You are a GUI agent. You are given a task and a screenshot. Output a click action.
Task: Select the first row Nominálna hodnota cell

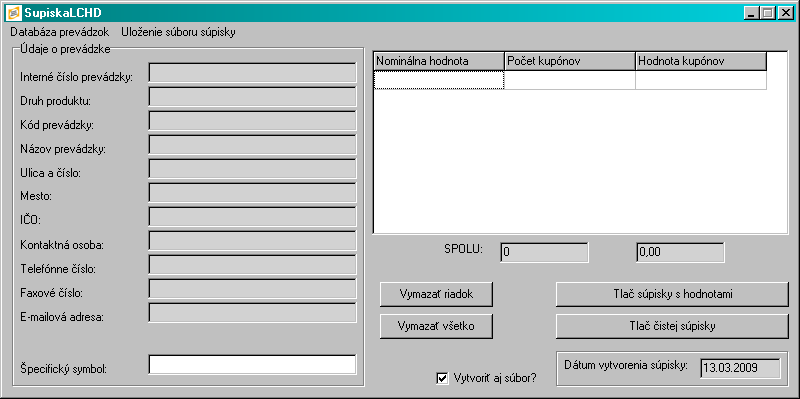(x=439, y=80)
